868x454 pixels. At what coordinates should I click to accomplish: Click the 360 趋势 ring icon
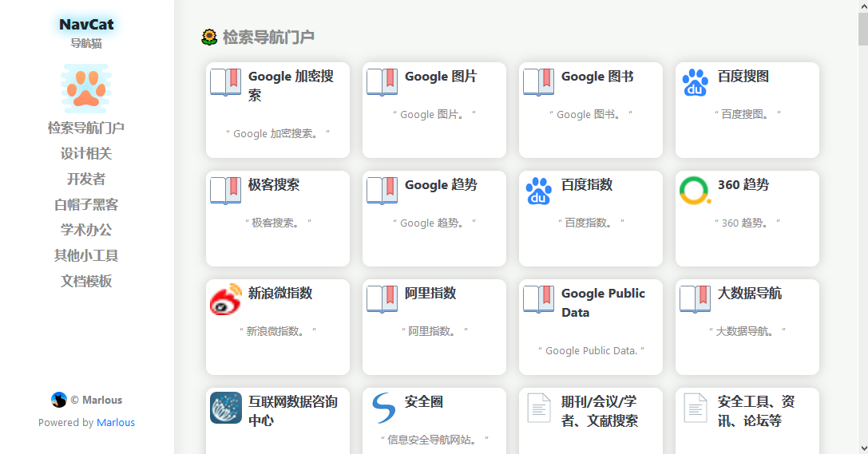(696, 191)
